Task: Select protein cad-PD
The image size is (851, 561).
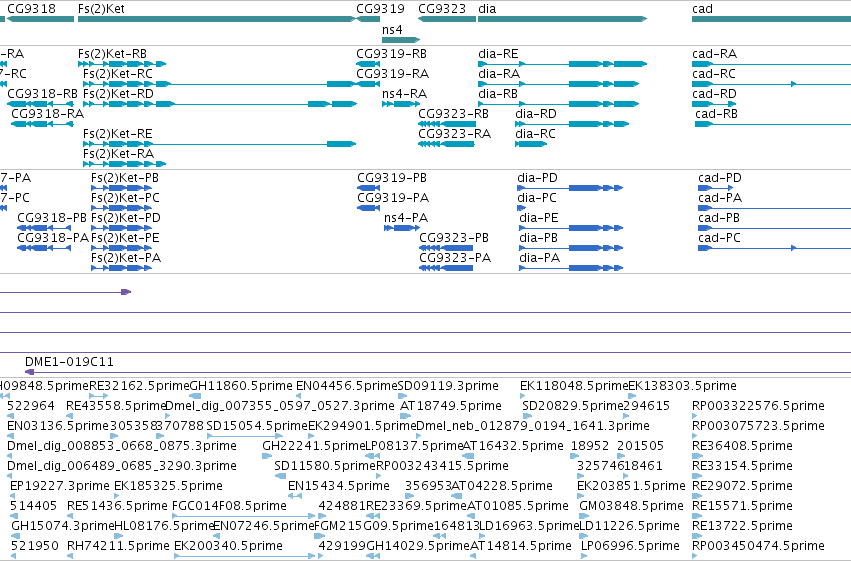Action: tap(720, 178)
